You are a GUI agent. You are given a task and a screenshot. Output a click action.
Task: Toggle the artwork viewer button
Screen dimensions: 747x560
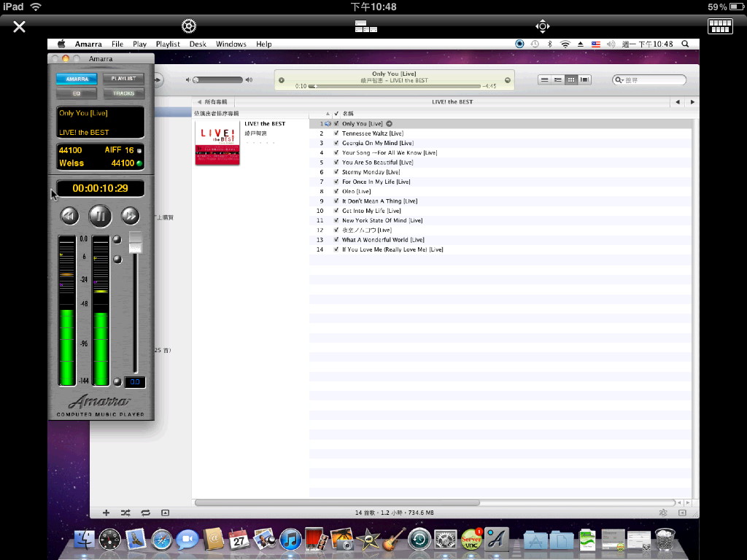tap(165, 513)
